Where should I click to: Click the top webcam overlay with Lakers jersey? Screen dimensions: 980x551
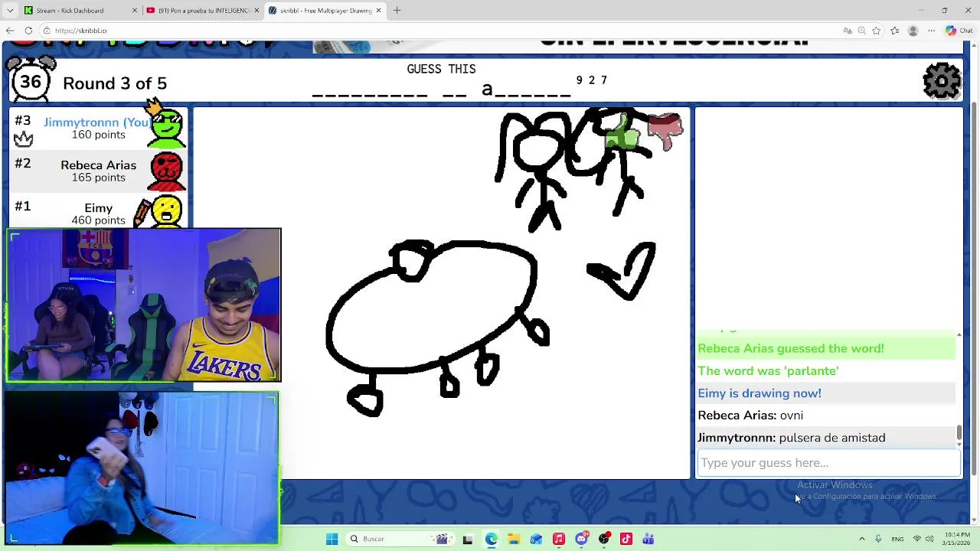pyautogui.click(x=143, y=305)
